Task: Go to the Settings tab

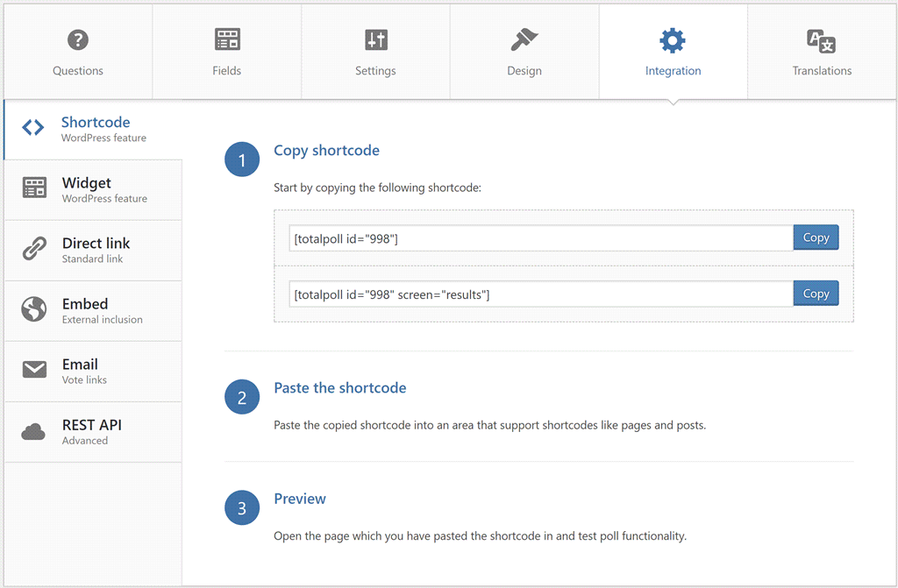Action: pyautogui.click(x=375, y=52)
